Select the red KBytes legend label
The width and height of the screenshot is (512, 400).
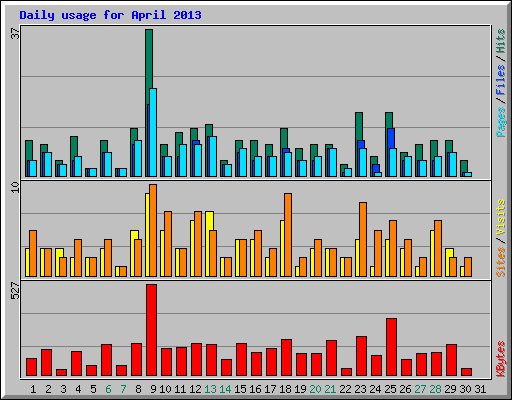click(500, 359)
